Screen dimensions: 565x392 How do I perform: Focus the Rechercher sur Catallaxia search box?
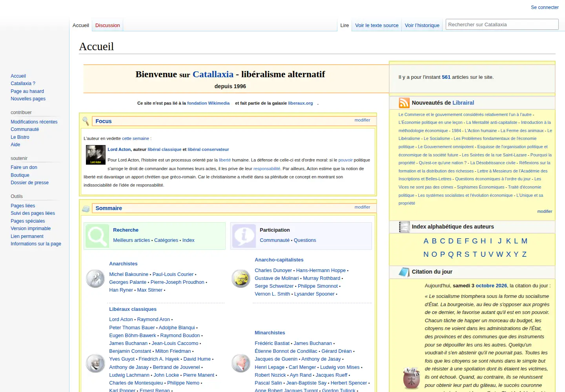[x=502, y=24]
